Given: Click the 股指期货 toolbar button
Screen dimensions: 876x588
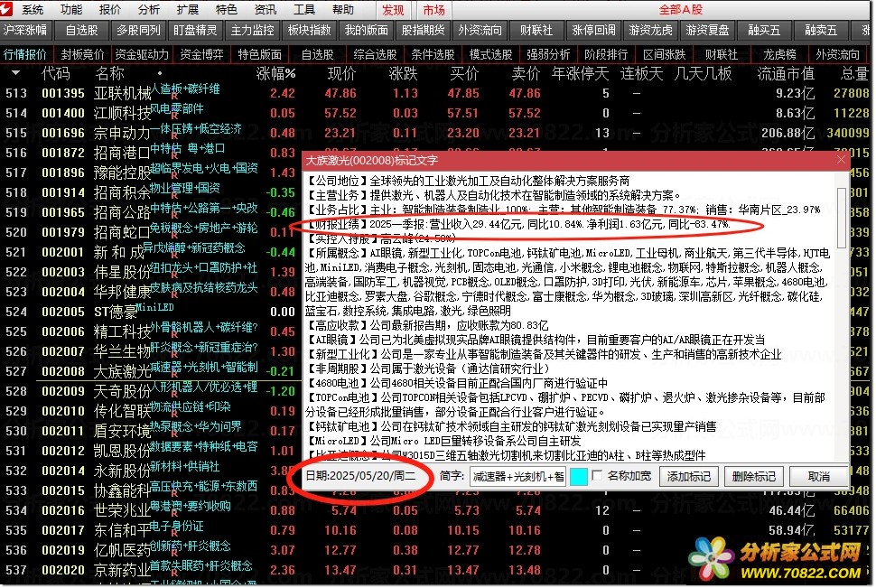Looking at the screenshot, I should (424, 30).
